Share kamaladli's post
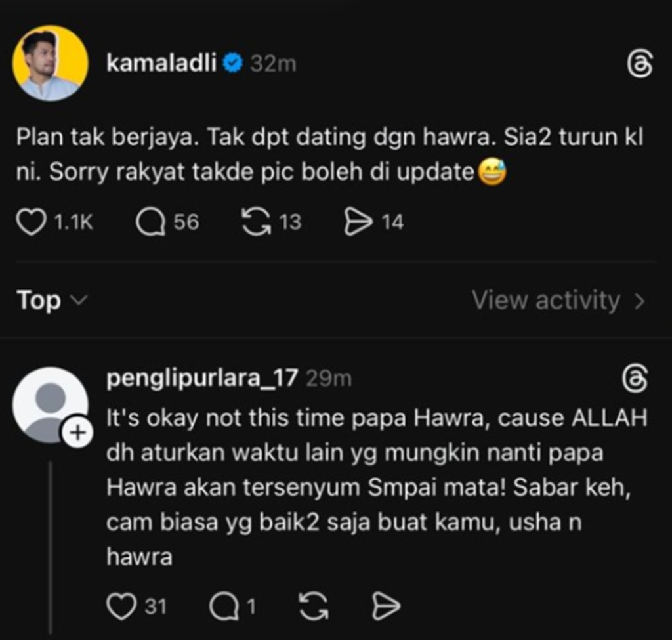Screen dimensions: 672x640 pyautogui.click(x=359, y=222)
